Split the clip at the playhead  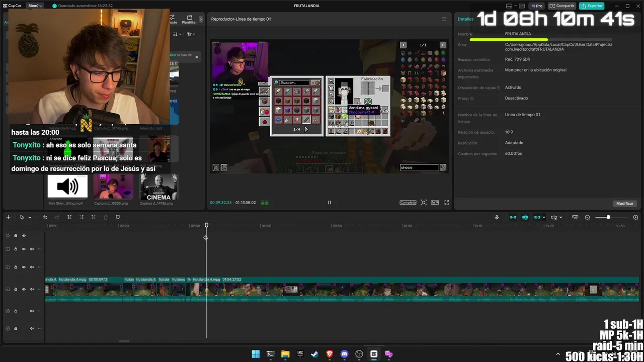(69, 217)
